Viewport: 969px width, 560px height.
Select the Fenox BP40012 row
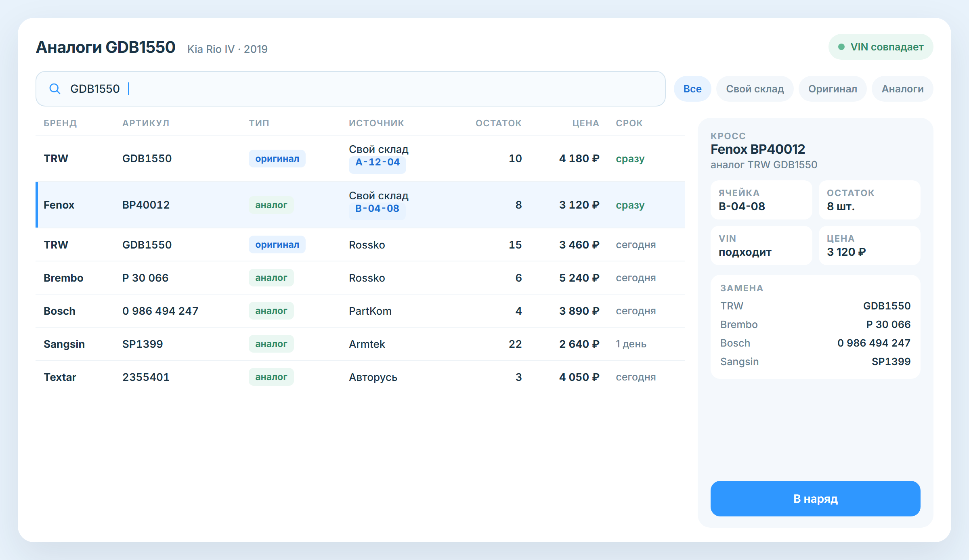(360, 205)
